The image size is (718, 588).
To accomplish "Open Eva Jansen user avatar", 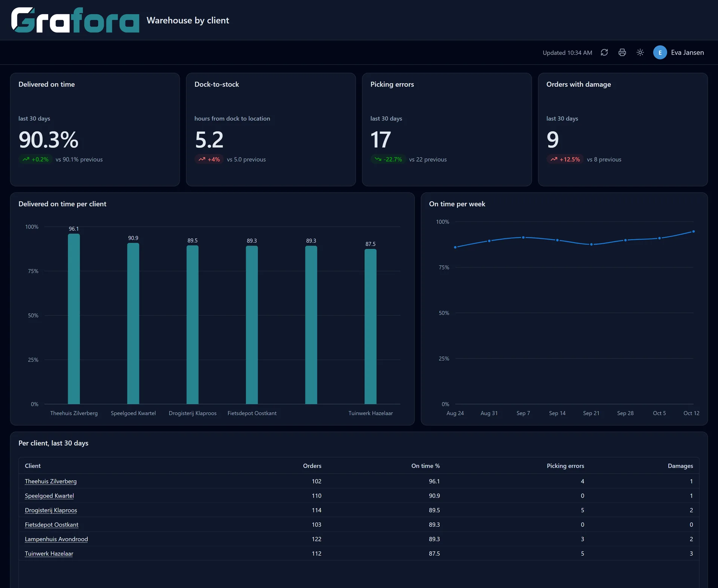I will pos(660,53).
